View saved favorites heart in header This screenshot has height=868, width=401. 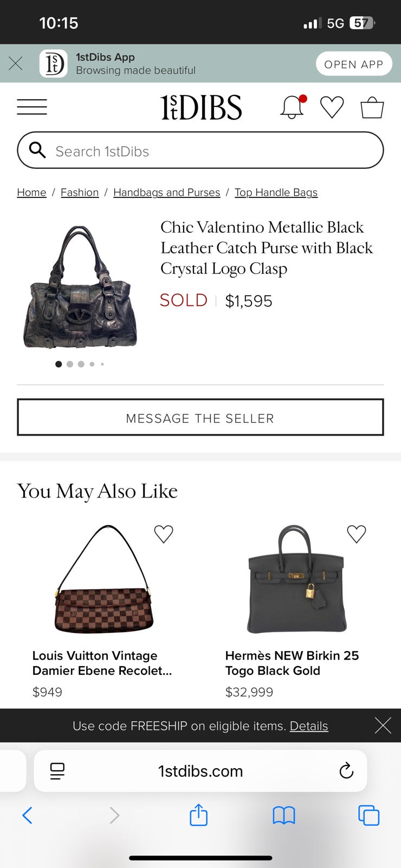[332, 107]
